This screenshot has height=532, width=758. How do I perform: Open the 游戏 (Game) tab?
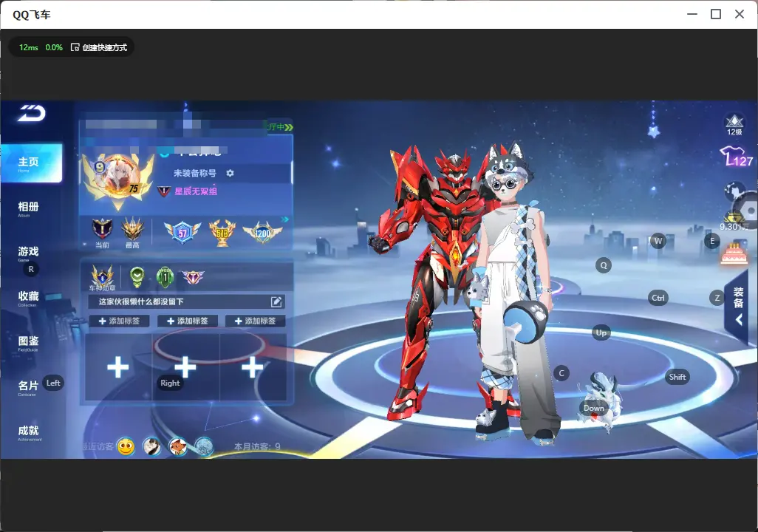point(29,253)
